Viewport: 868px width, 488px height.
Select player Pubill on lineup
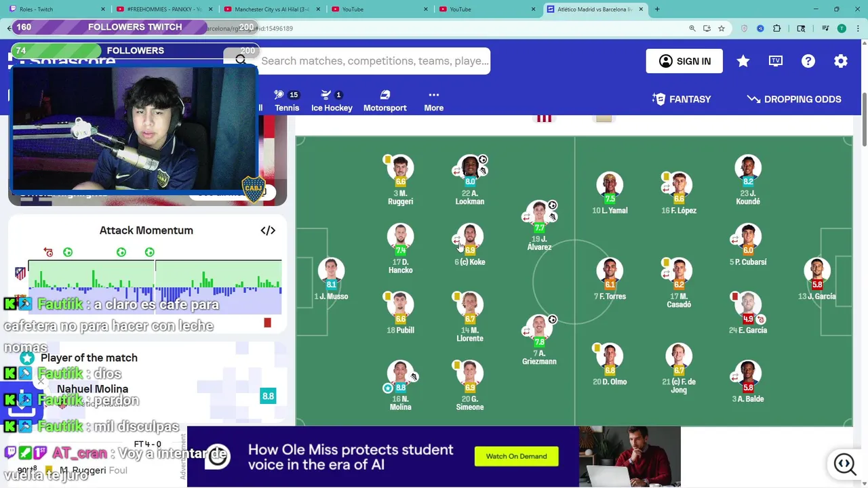tap(400, 313)
